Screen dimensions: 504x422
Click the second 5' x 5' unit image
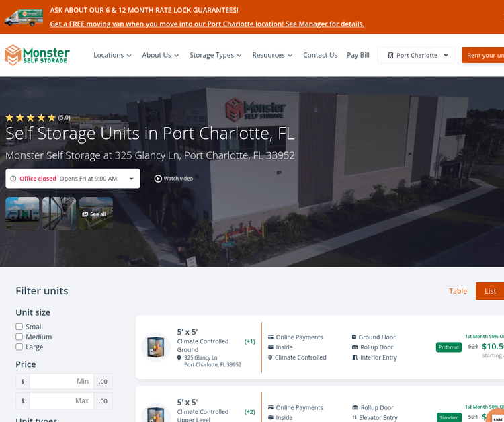tap(156, 413)
